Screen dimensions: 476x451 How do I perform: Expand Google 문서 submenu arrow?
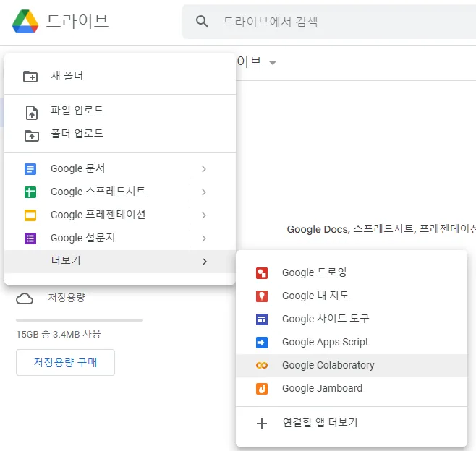coord(204,169)
